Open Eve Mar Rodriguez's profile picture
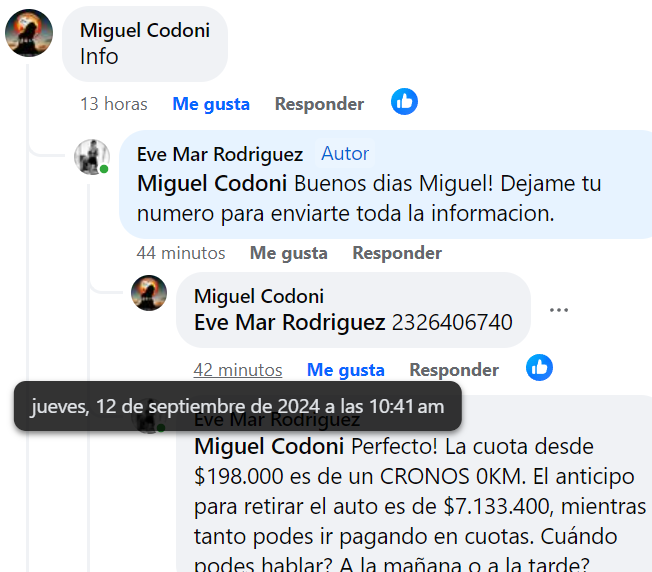 click(x=91, y=157)
